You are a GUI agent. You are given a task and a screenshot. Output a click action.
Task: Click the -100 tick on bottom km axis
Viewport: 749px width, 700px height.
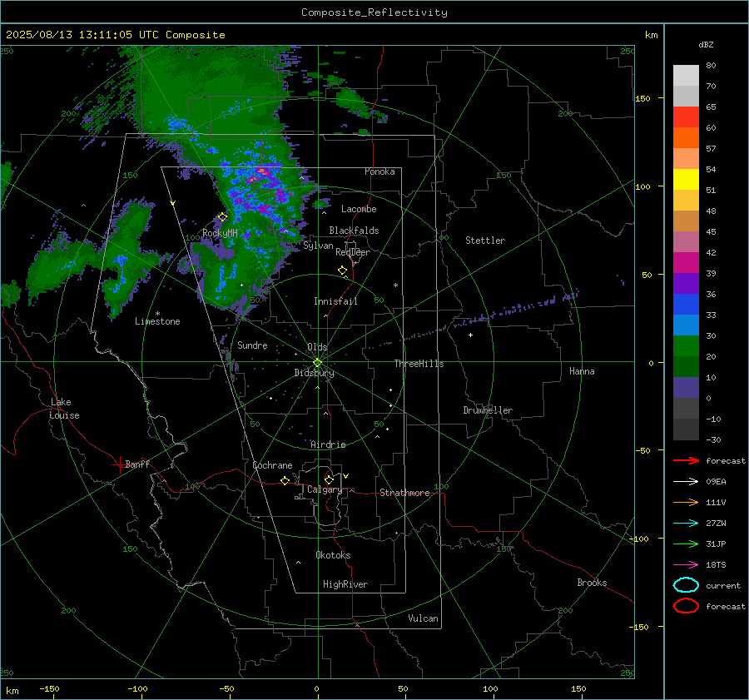click(x=137, y=689)
